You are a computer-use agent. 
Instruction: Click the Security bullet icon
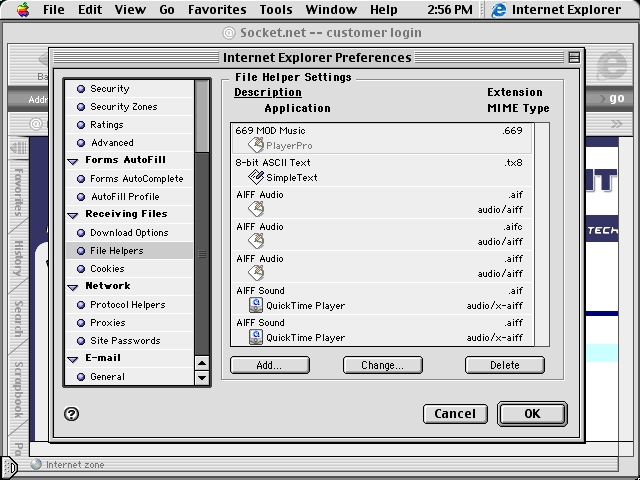[81, 89]
